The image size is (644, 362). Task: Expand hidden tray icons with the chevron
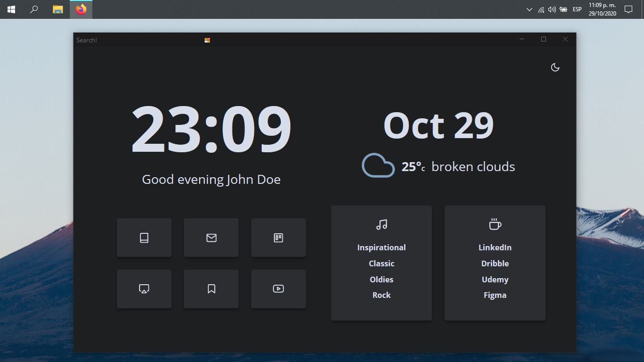528,9
